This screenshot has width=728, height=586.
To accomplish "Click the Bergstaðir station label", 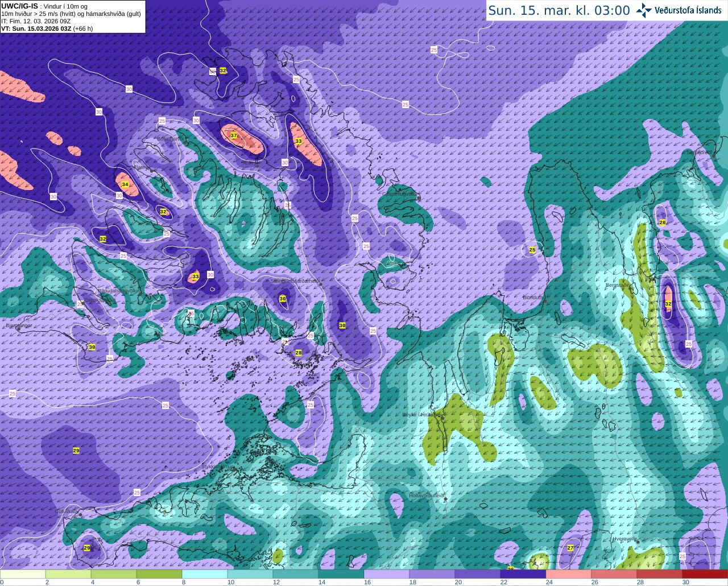I will [x=618, y=285].
